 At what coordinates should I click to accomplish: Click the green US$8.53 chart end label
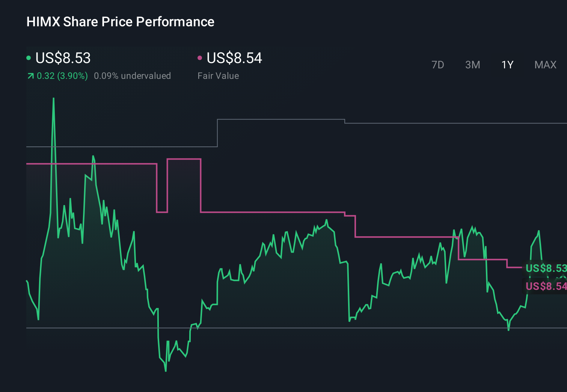[546, 268]
